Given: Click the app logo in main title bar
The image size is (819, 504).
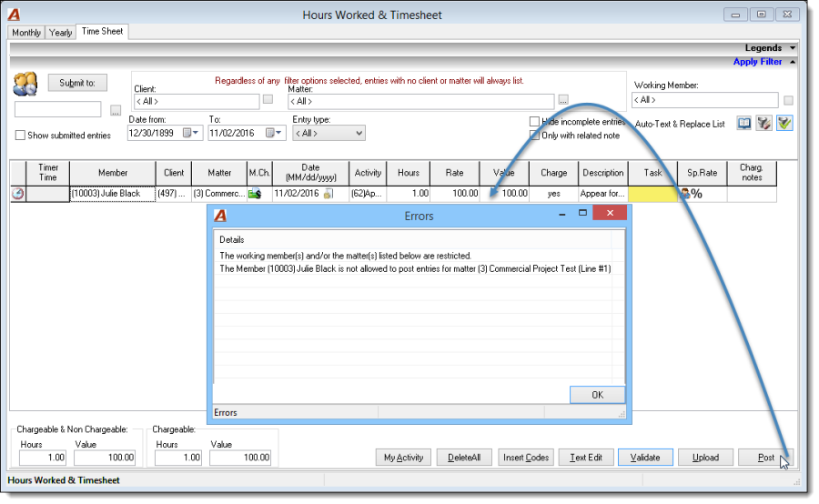Looking at the screenshot, I should click(x=14, y=15).
